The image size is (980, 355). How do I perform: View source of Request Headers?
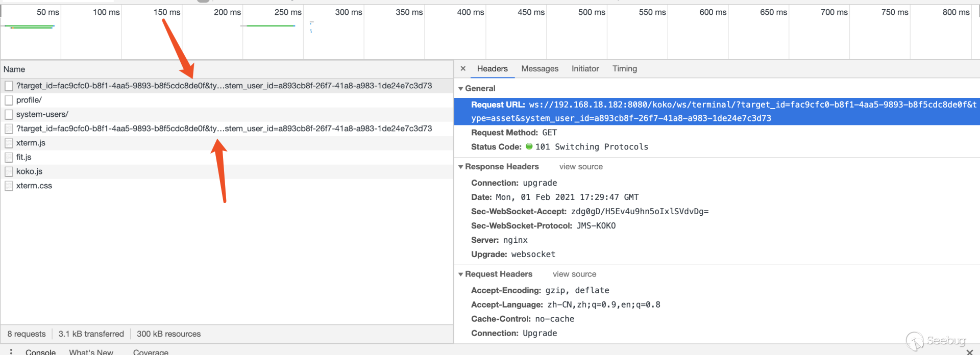tap(574, 274)
